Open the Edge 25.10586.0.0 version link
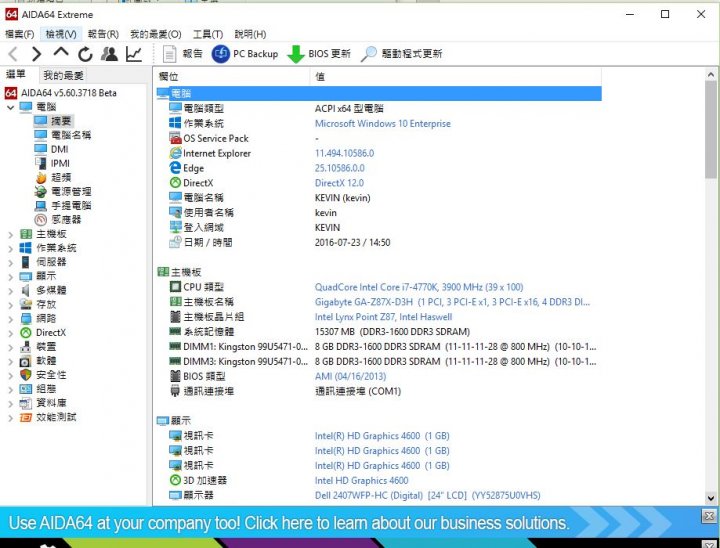720x548 pixels. (x=339, y=168)
